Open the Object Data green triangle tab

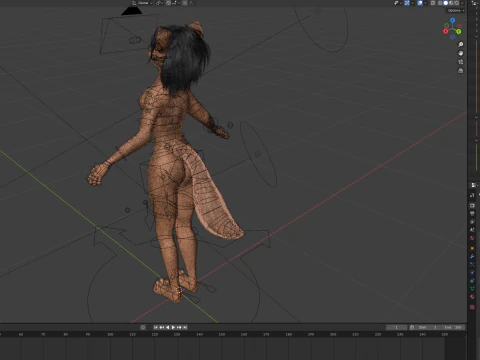[472, 289]
